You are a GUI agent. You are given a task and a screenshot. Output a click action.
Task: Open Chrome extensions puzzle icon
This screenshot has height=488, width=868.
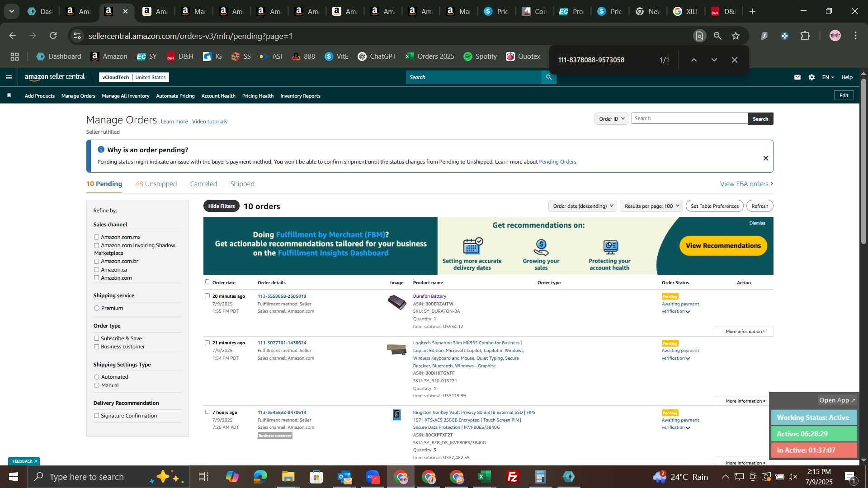[805, 36]
